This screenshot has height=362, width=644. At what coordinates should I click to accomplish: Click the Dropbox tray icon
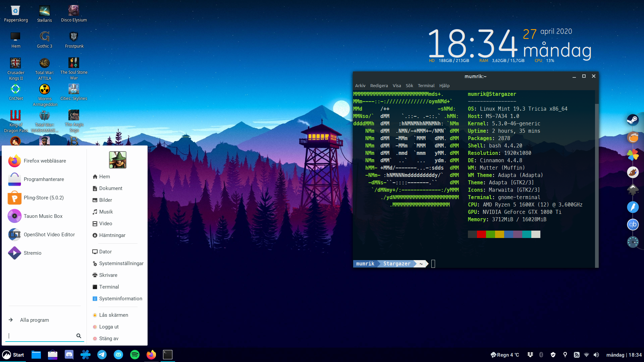(530, 355)
